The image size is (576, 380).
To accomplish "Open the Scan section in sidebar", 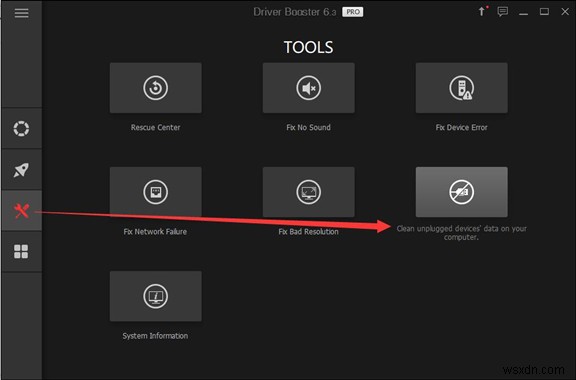I will pyautogui.click(x=21, y=129).
